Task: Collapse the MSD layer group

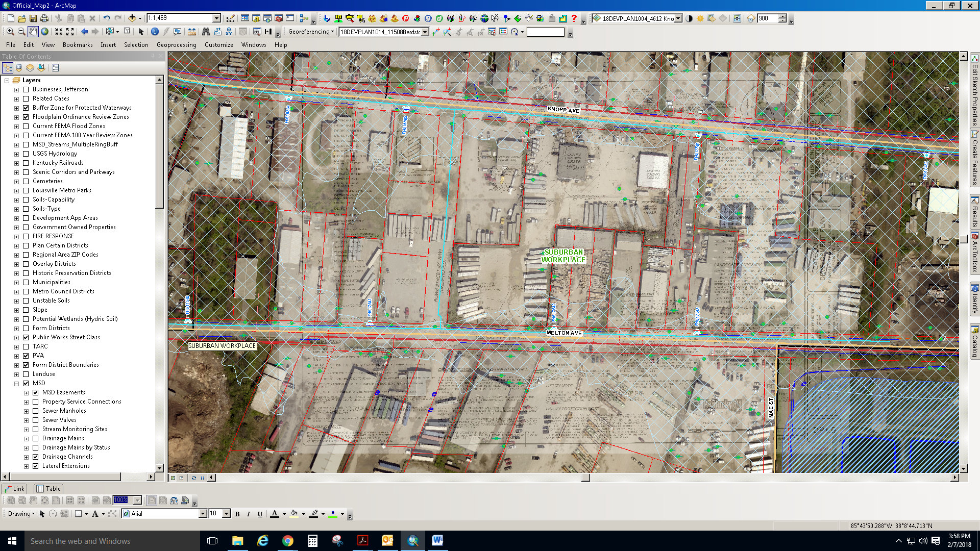Action: point(16,383)
